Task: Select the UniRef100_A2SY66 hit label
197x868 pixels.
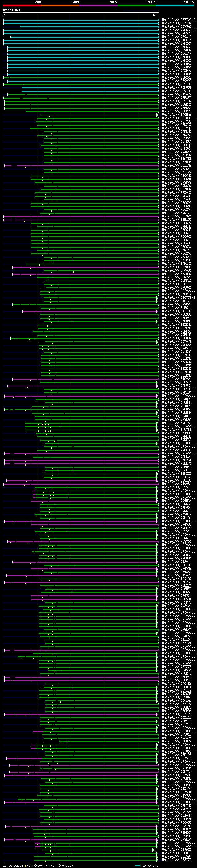Action: (x=176, y=541)
